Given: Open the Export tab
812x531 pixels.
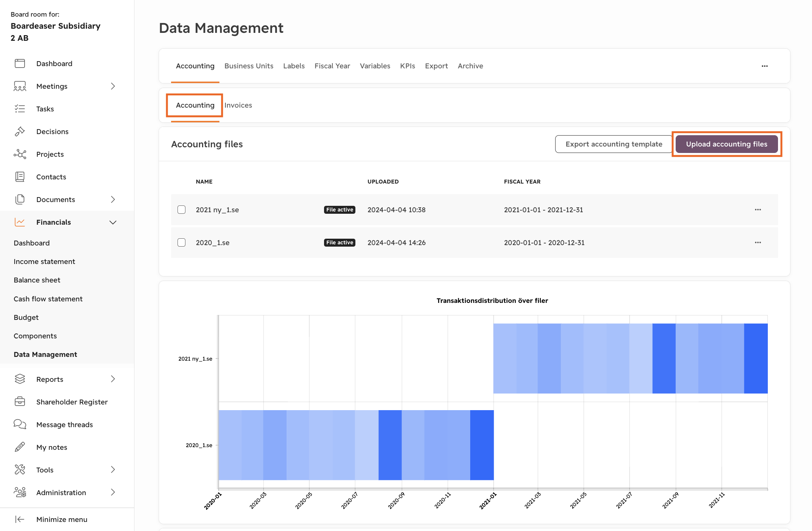Looking at the screenshot, I should click(436, 66).
